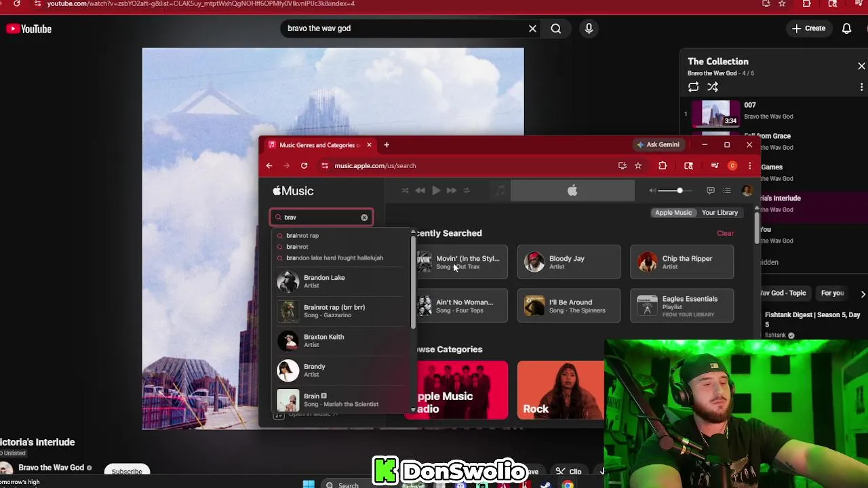
Task: Clear the YouTube search box text
Action: 532,28
